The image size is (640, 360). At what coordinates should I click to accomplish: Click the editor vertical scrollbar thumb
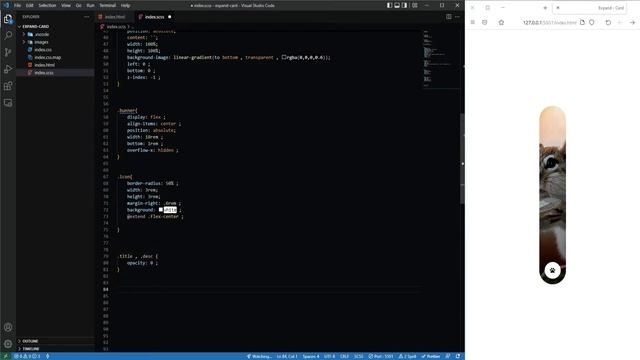point(462,158)
